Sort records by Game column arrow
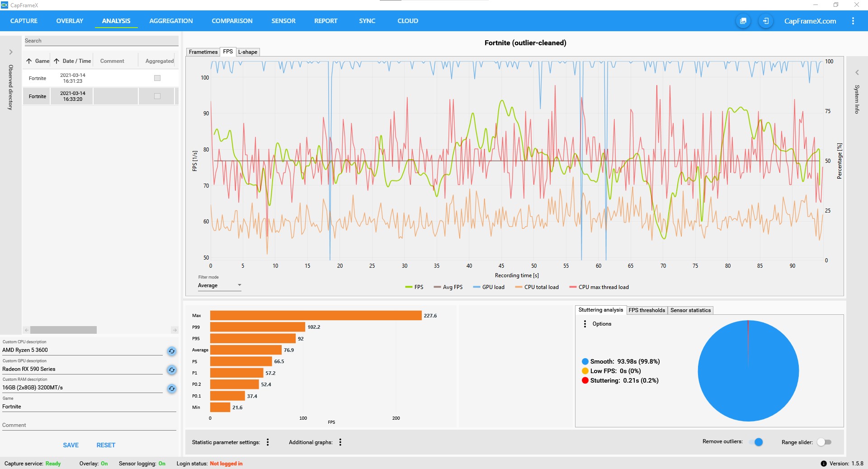868x469 pixels. [x=29, y=61]
